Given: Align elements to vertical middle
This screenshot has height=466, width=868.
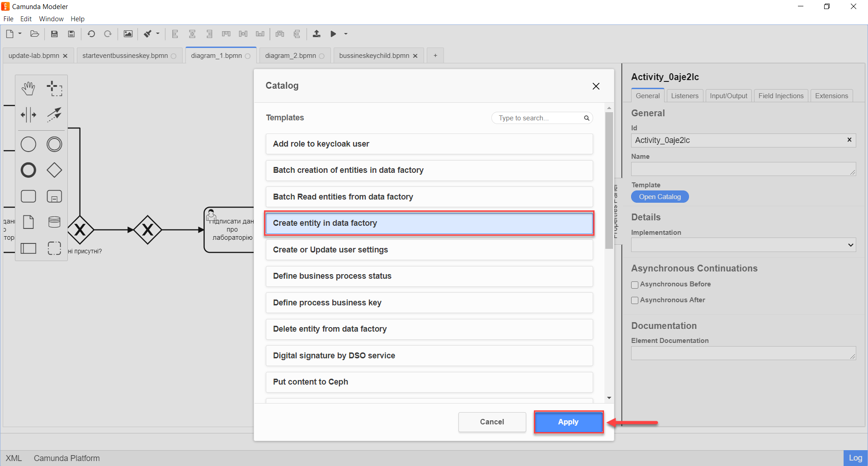Looking at the screenshot, I should (243, 34).
